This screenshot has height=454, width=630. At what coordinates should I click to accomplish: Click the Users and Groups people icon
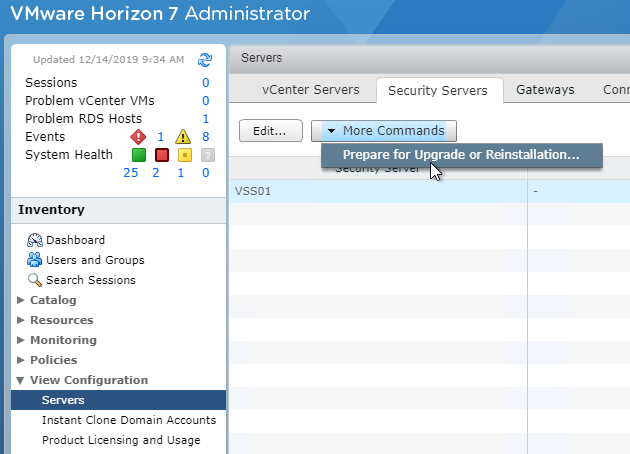[x=35, y=260]
